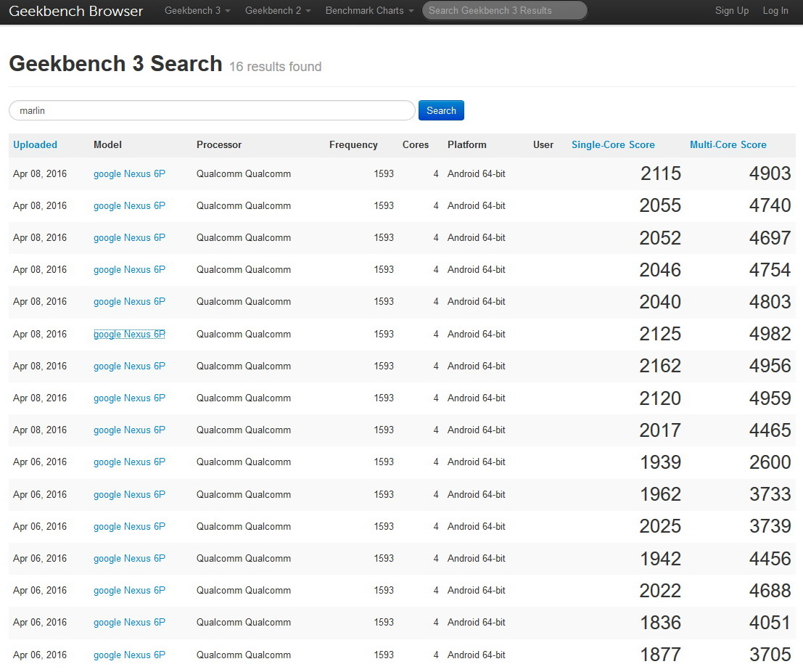Open Nexus 6P result scoring 2017
This screenshot has height=672, width=803.
[129, 430]
